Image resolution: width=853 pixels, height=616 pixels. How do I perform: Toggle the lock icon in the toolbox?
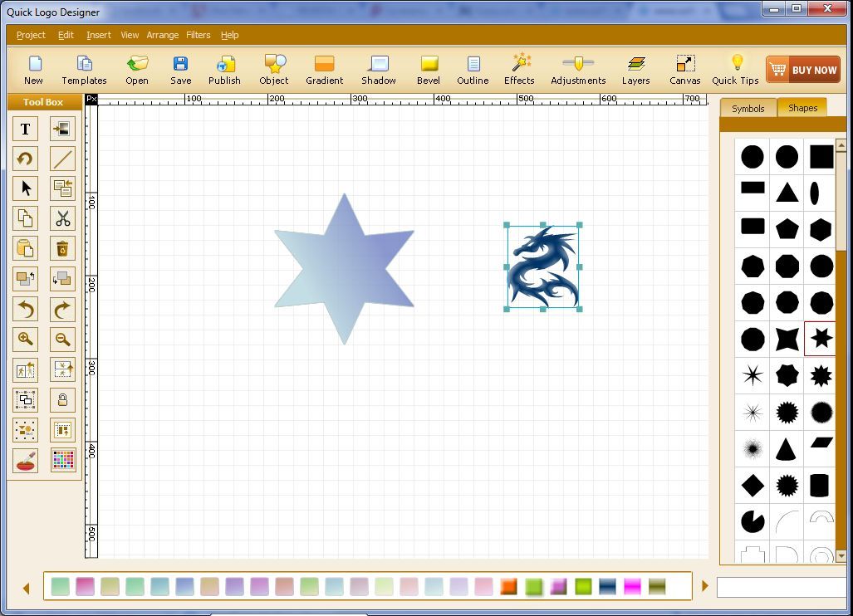tap(62, 399)
